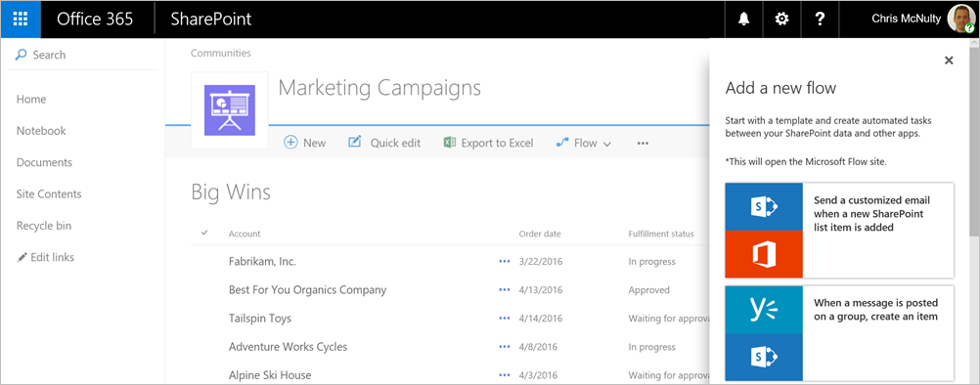Open the help question mark
Image resolution: width=980 pixels, height=385 pixels.
[820, 20]
